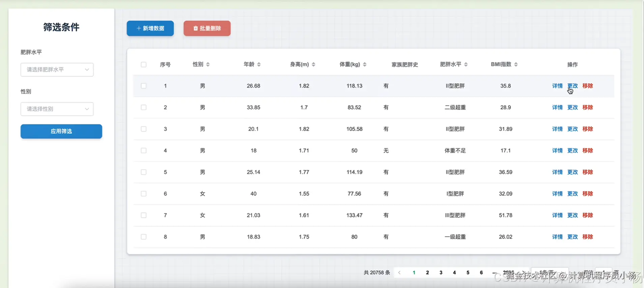Go to pagination page 6
The width and height of the screenshot is (644, 288).
click(x=481, y=273)
